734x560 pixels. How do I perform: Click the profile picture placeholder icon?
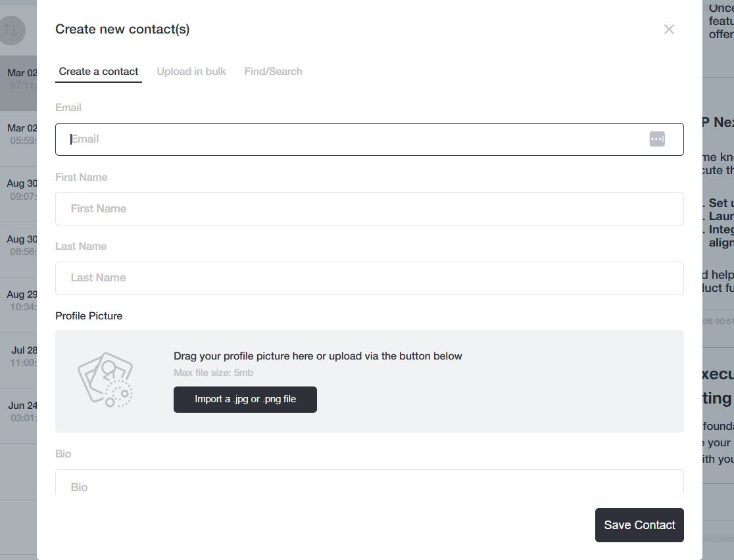pyautogui.click(x=105, y=381)
